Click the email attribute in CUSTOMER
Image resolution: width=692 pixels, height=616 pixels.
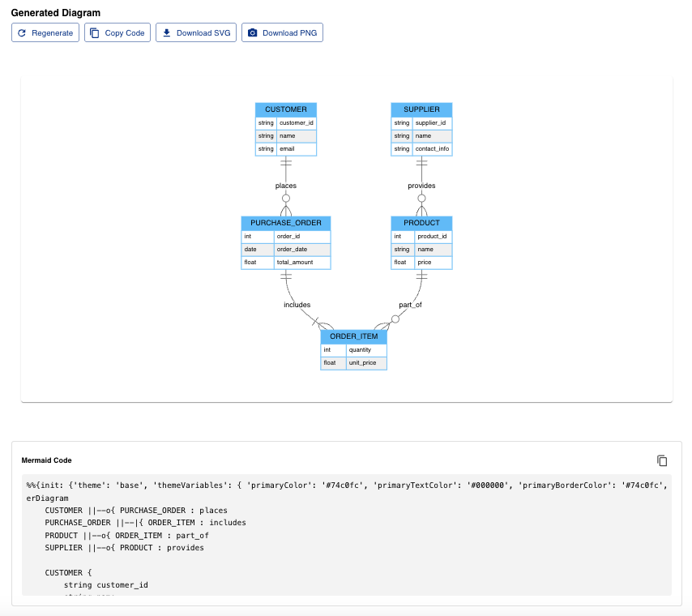click(x=286, y=149)
